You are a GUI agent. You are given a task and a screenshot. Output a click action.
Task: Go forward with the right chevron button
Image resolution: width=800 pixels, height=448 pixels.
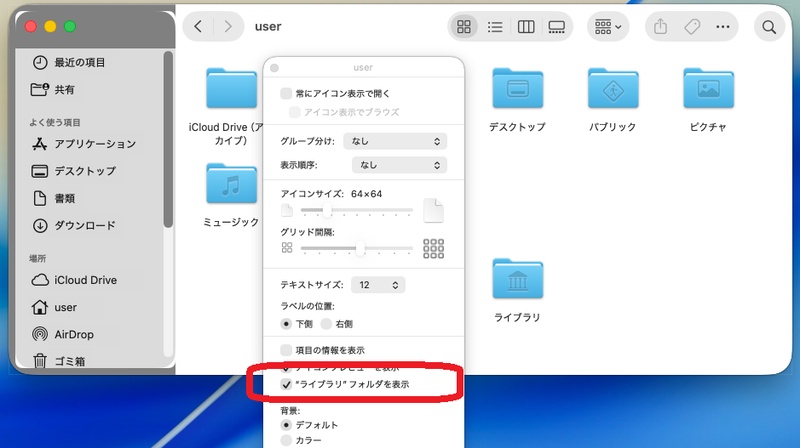(228, 27)
